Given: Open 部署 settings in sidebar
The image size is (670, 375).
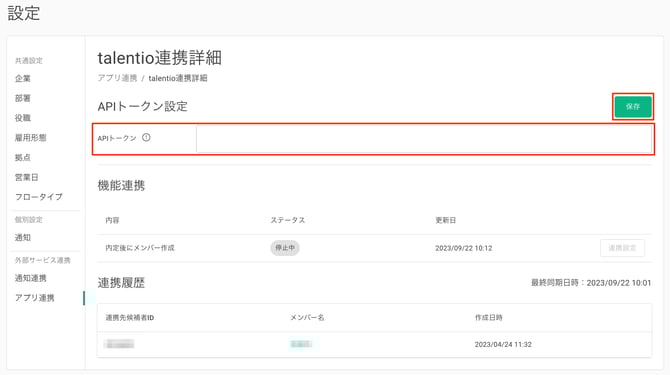Looking at the screenshot, I should [23, 98].
